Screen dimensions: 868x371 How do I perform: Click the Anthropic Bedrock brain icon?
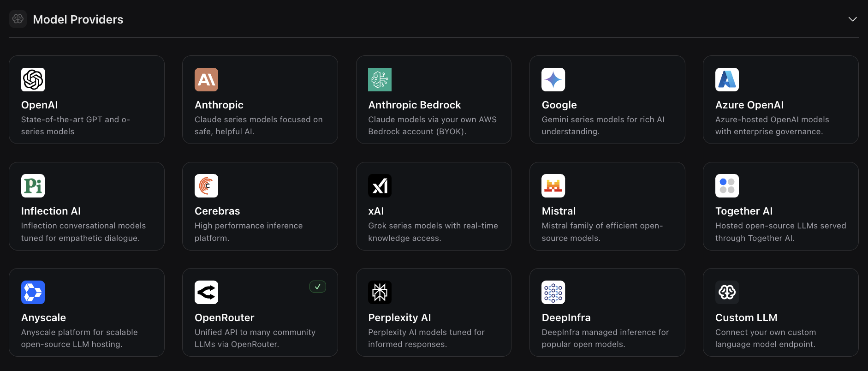tap(380, 79)
